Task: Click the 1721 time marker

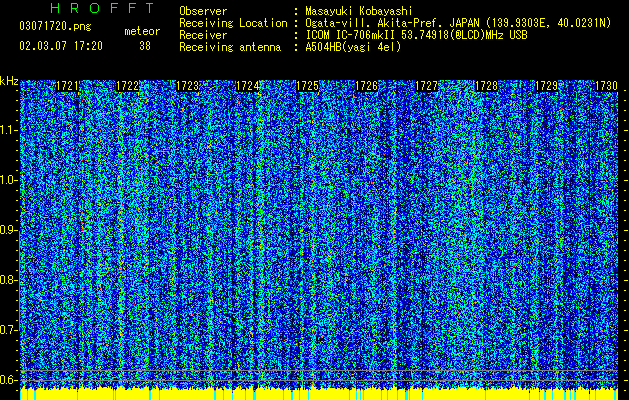Action: tap(67, 86)
